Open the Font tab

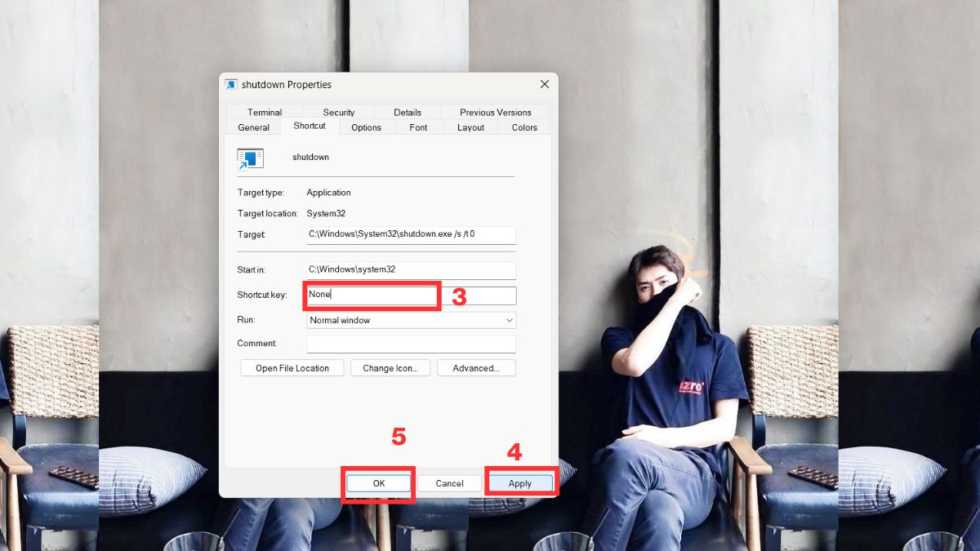tap(419, 127)
